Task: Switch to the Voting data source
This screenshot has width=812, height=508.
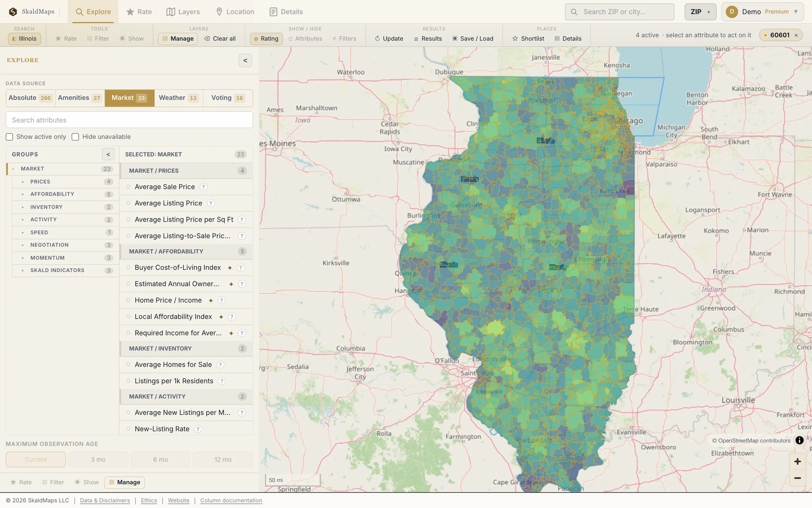Action: click(228, 98)
